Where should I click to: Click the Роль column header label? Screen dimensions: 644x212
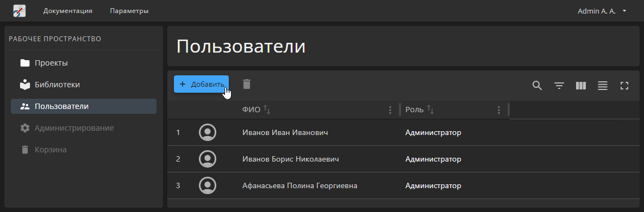point(415,110)
